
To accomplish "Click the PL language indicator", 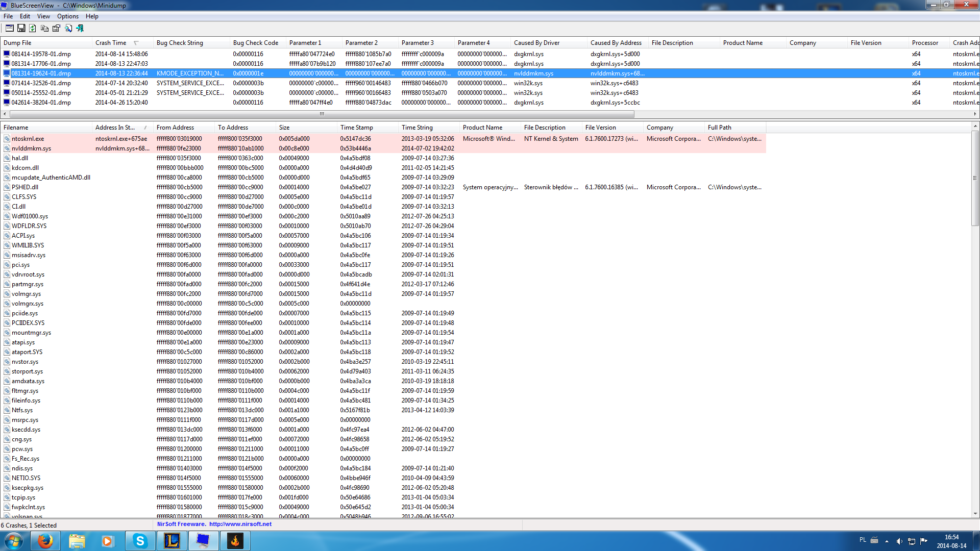I will (x=863, y=540).
